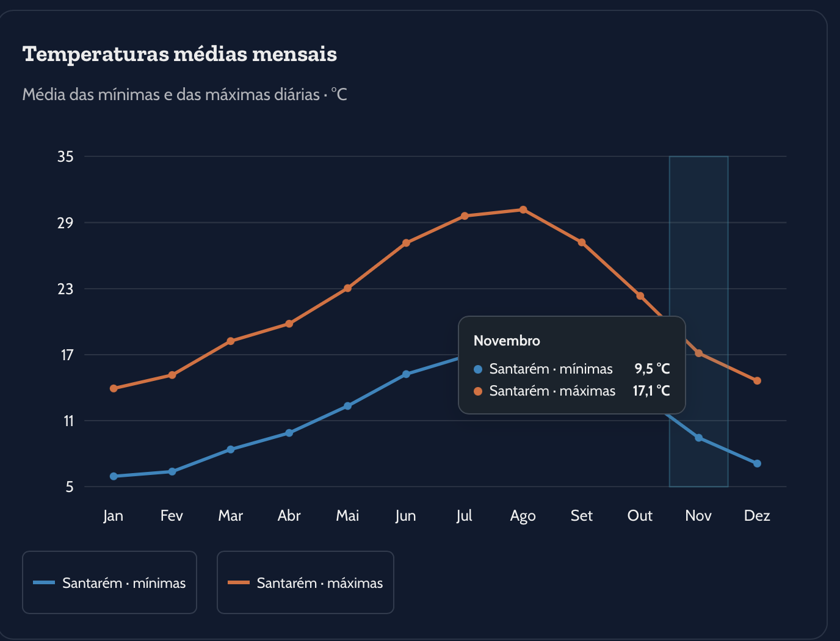The height and width of the screenshot is (641, 840).
Task: Click the Out label on the x-axis
Action: [640, 516]
